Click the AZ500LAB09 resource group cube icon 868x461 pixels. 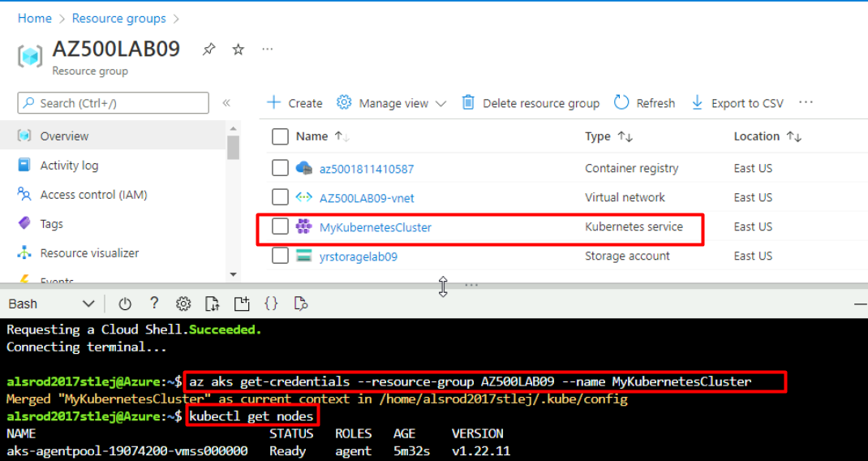[30, 57]
